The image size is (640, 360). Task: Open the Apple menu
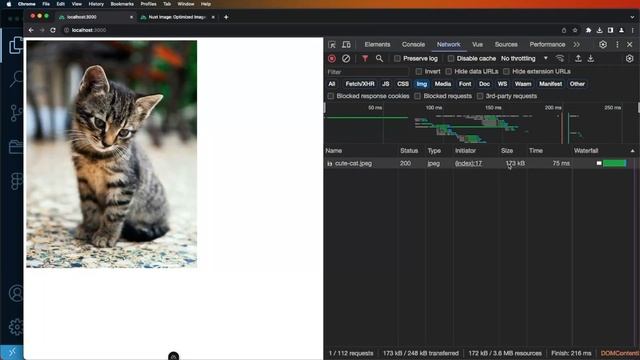9,4
